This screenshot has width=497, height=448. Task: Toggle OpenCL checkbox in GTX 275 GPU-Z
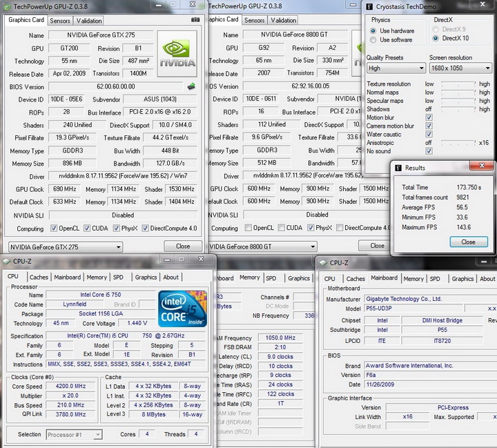pos(54,228)
